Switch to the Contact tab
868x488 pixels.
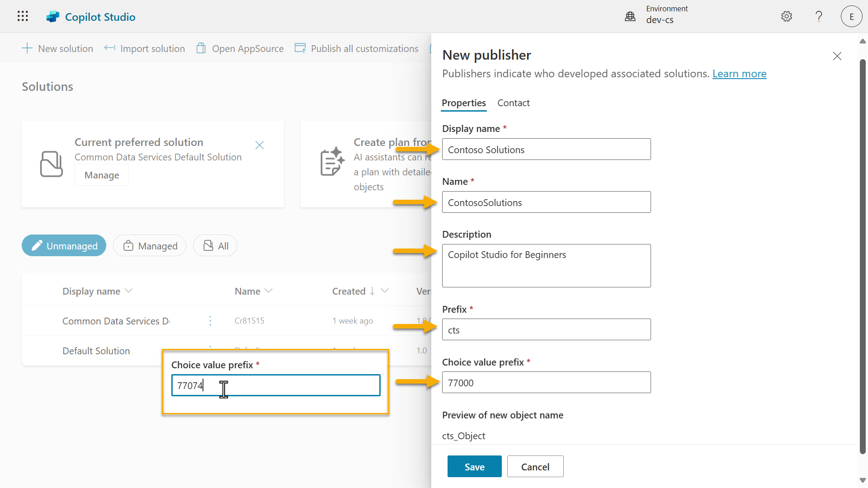(x=514, y=103)
